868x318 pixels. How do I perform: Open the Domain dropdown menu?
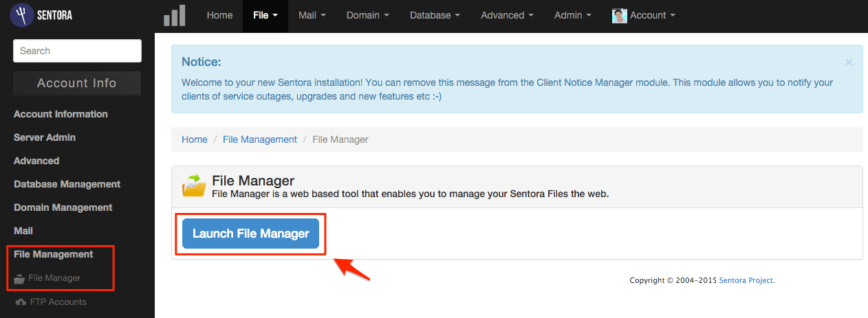(367, 16)
